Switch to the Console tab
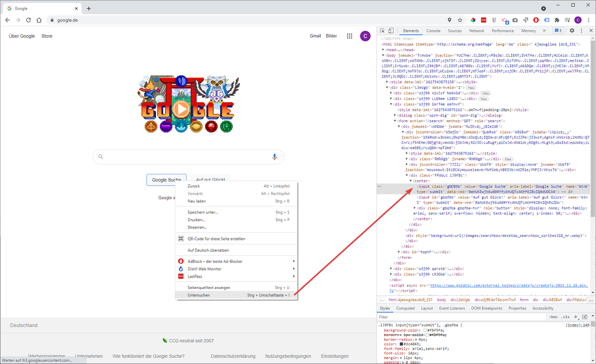The width and height of the screenshot is (596, 364). [x=433, y=31]
